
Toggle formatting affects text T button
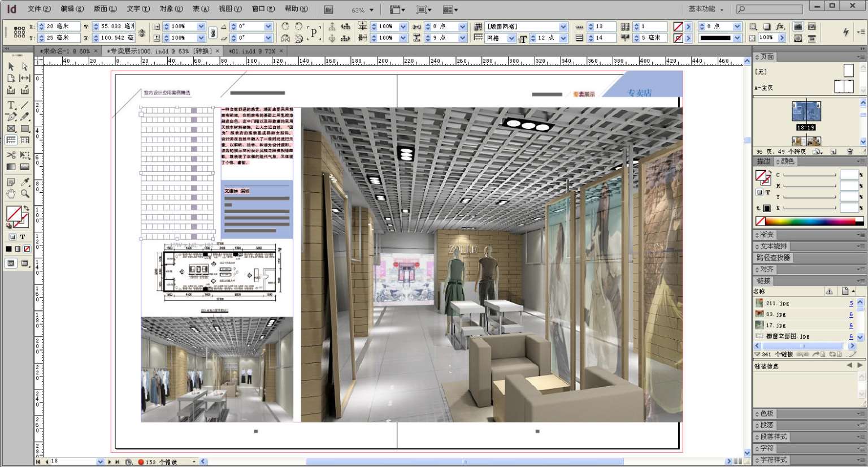pos(23,237)
